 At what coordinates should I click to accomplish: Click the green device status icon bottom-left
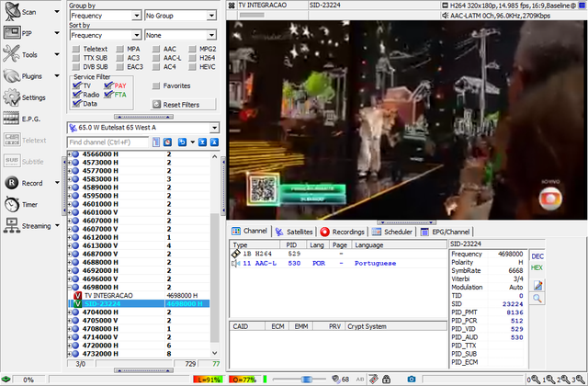[6, 380]
